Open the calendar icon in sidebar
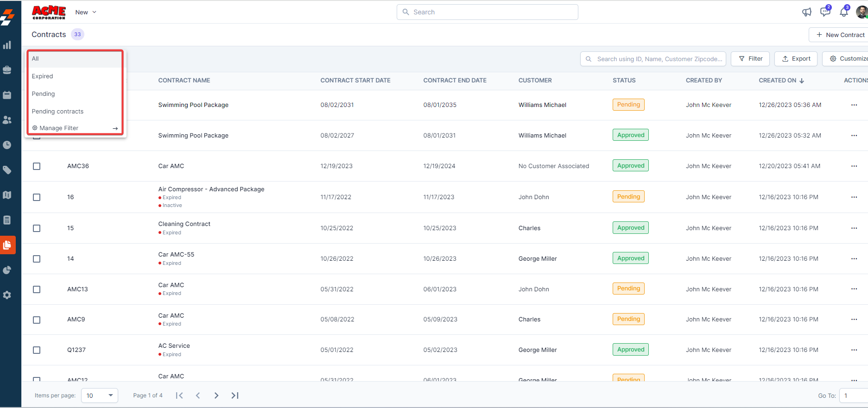This screenshot has width=868, height=408. click(7, 95)
